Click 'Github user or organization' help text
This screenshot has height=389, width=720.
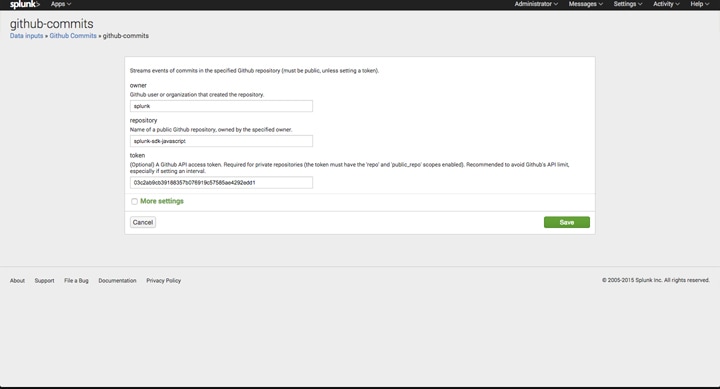point(197,95)
